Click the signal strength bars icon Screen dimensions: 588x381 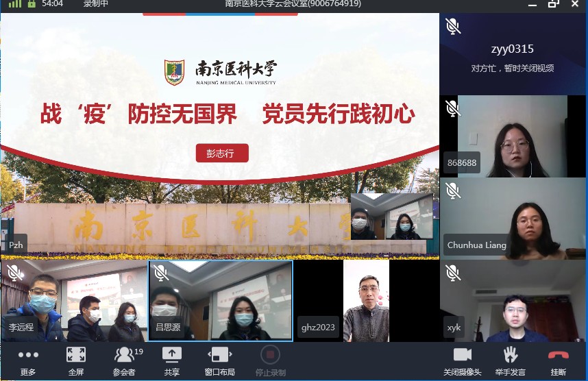pyautogui.click(x=15, y=3)
